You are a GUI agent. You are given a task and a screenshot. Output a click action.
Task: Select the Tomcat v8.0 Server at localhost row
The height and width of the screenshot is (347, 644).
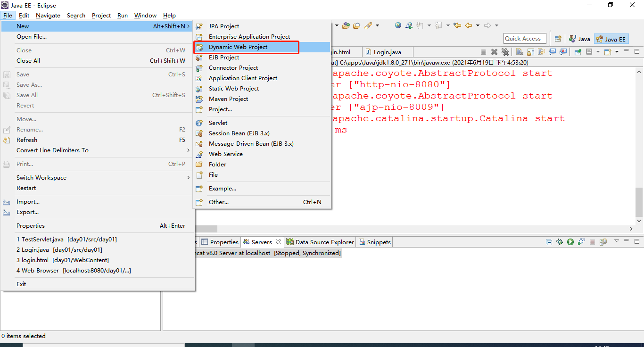coord(268,253)
